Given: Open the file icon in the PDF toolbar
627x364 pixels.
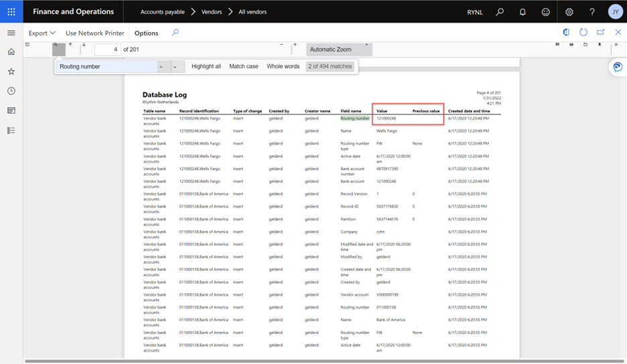Looking at the screenshot, I should [585, 44].
